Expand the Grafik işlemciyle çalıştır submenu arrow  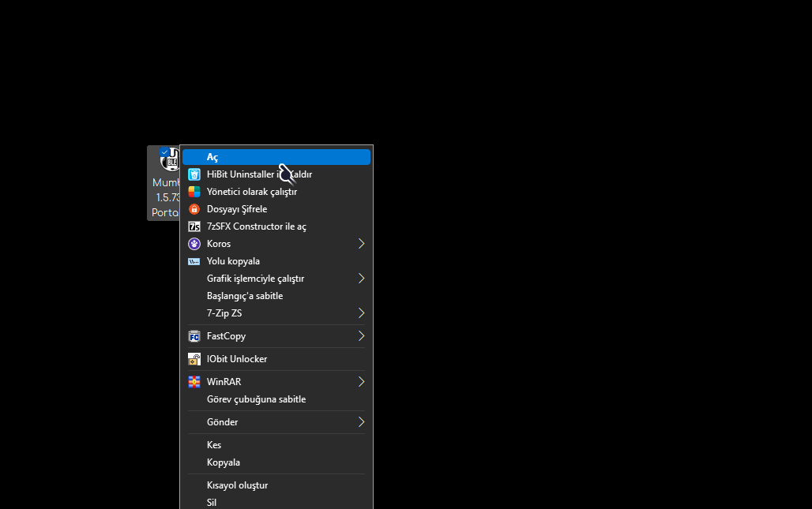click(x=361, y=279)
